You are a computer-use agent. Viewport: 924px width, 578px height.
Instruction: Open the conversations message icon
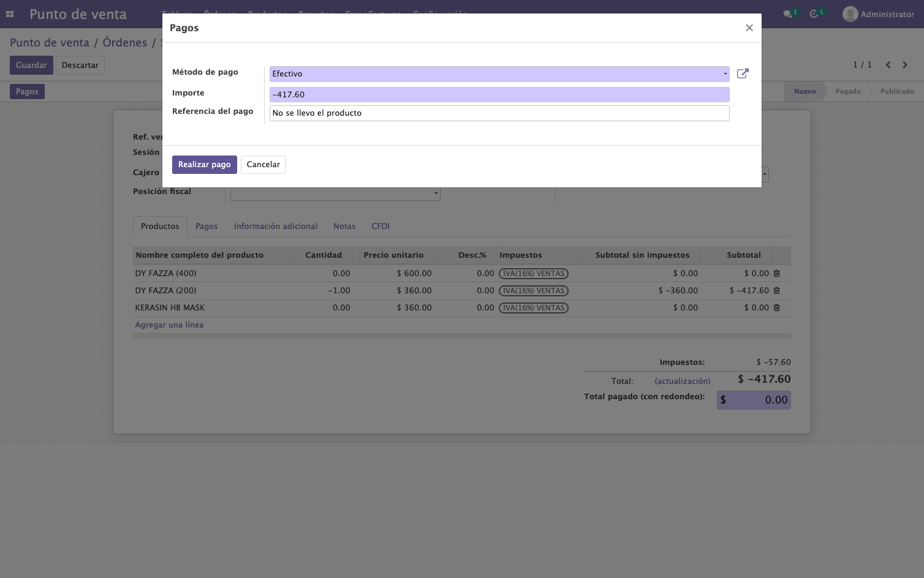tap(790, 13)
